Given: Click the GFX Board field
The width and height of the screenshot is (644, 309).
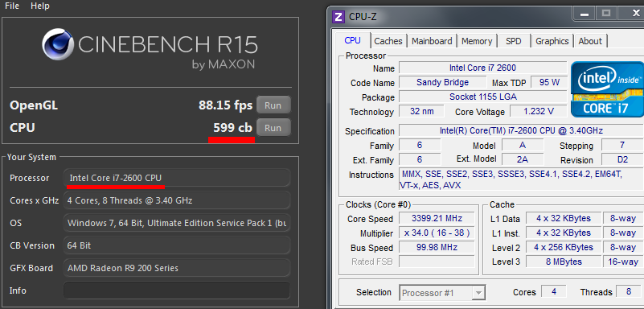Looking at the screenshot, I should pos(177,268).
